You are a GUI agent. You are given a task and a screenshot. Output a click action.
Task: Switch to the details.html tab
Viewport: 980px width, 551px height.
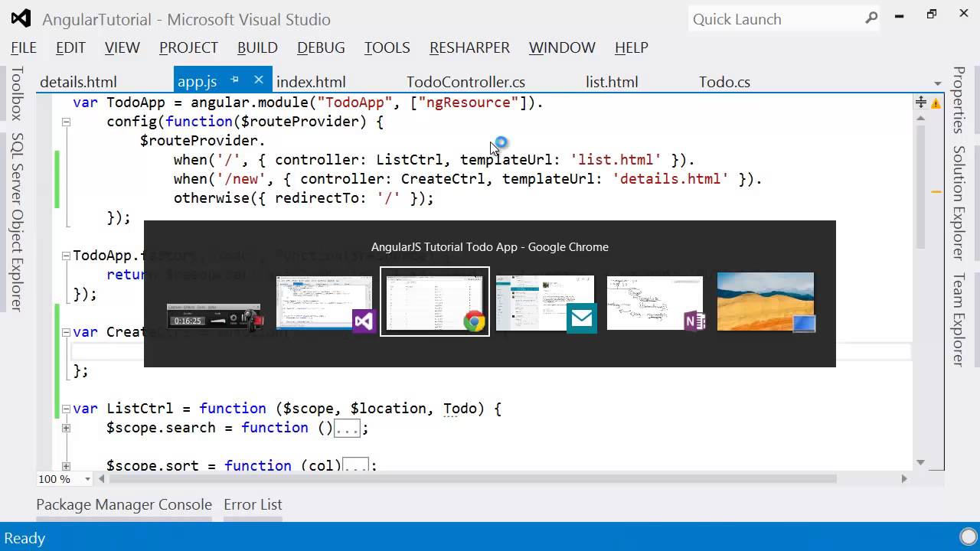click(x=78, y=82)
